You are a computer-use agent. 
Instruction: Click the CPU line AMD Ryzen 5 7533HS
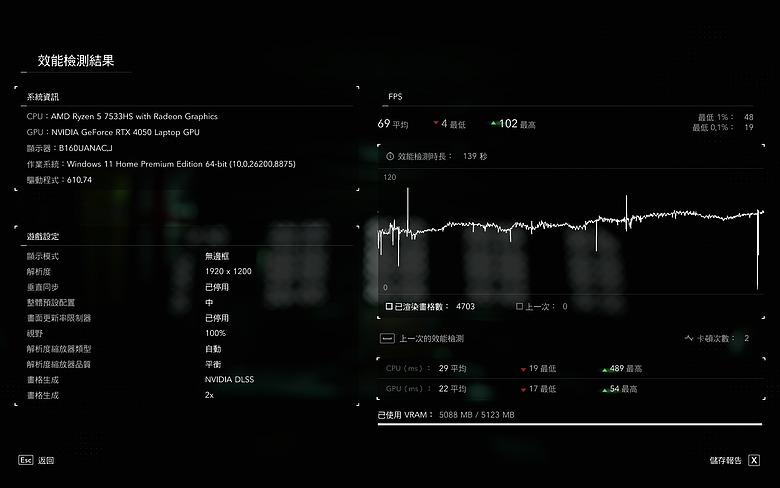(x=122, y=116)
